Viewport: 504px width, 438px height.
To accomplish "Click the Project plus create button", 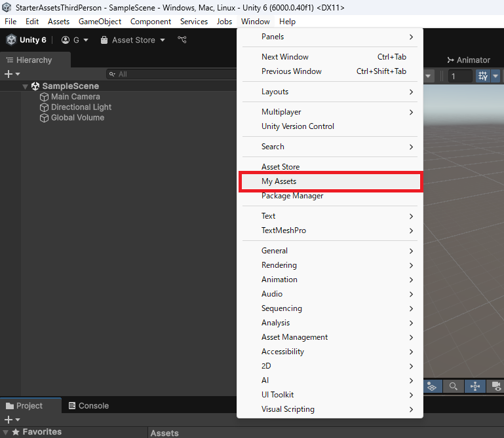I will [x=12, y=420].
